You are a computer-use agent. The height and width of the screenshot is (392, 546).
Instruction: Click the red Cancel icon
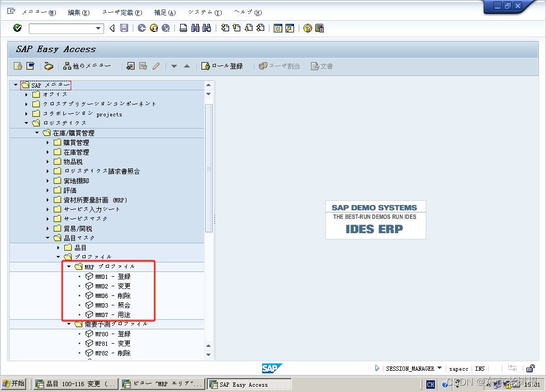[166, 28]
